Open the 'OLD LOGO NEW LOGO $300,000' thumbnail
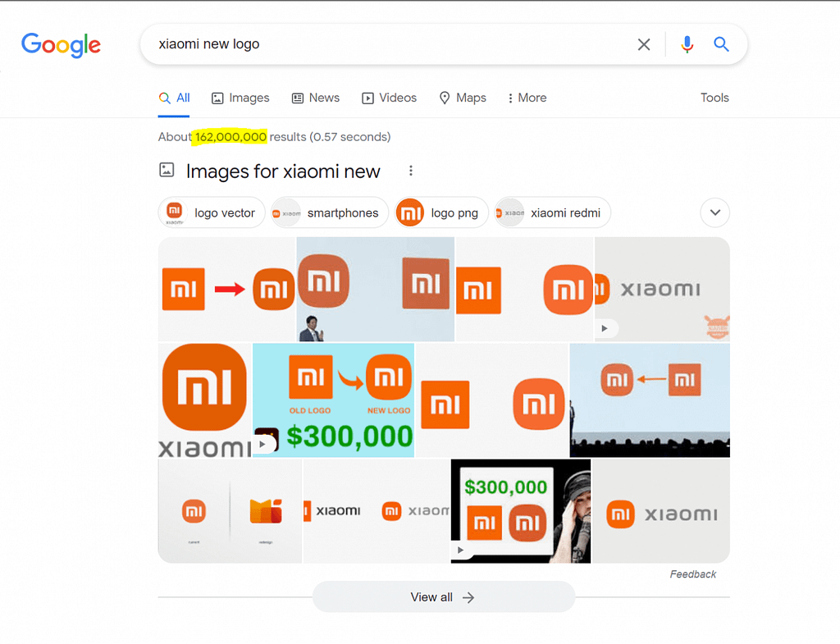The image size is (840, 644). pos(333,400)
